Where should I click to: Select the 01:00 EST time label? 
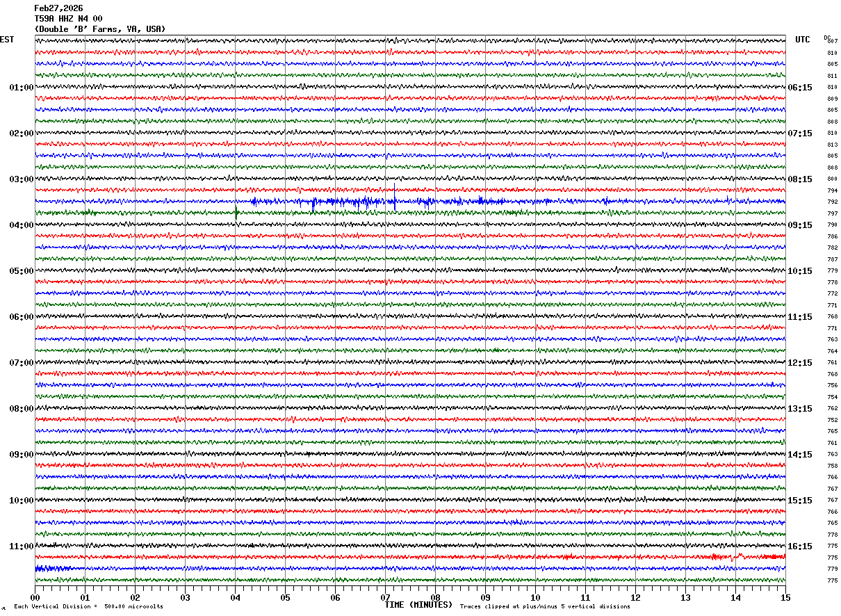(21, 88)
